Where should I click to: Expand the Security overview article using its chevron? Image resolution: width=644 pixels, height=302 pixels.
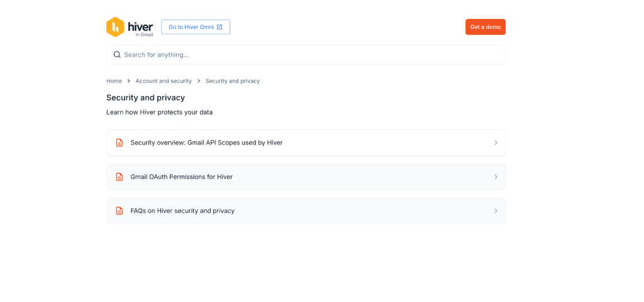click(x=496, y=143)
